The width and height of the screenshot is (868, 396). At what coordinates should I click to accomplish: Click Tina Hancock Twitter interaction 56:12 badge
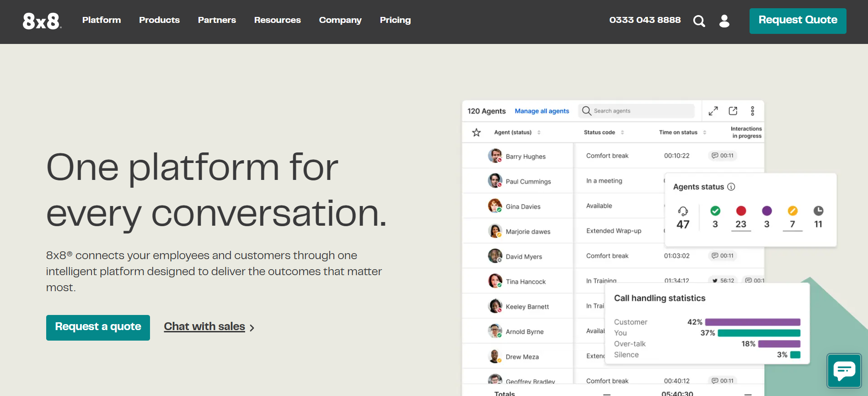click(723, 281)
